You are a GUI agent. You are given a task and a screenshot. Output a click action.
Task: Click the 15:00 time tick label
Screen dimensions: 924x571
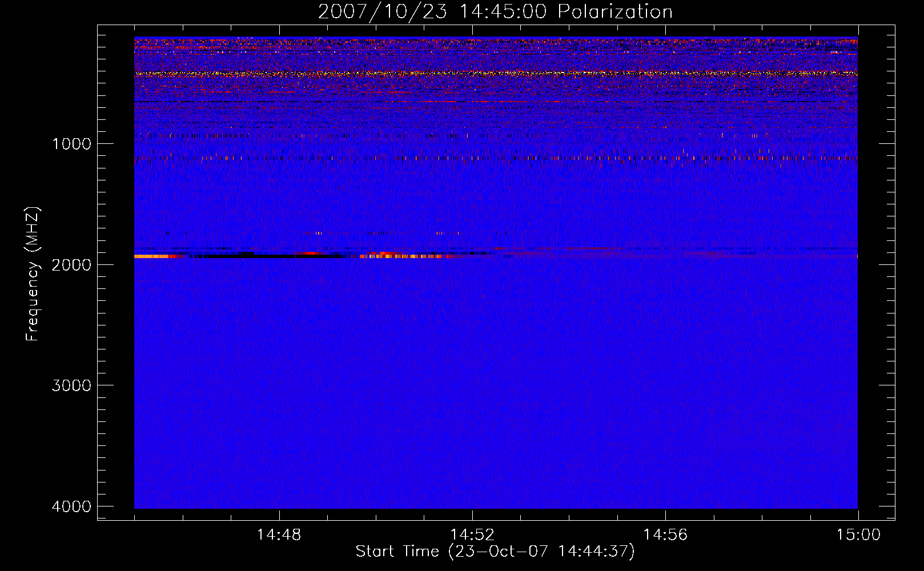pos(858,535)
